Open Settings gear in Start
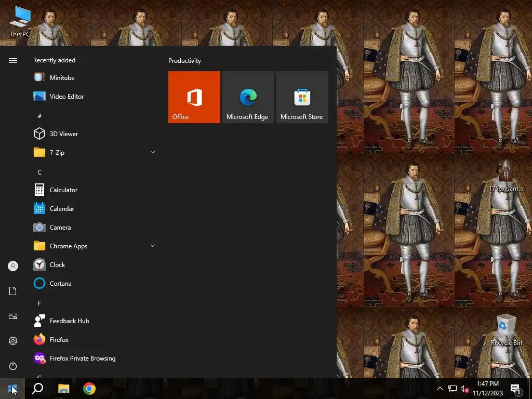 [x=13, y=341]
